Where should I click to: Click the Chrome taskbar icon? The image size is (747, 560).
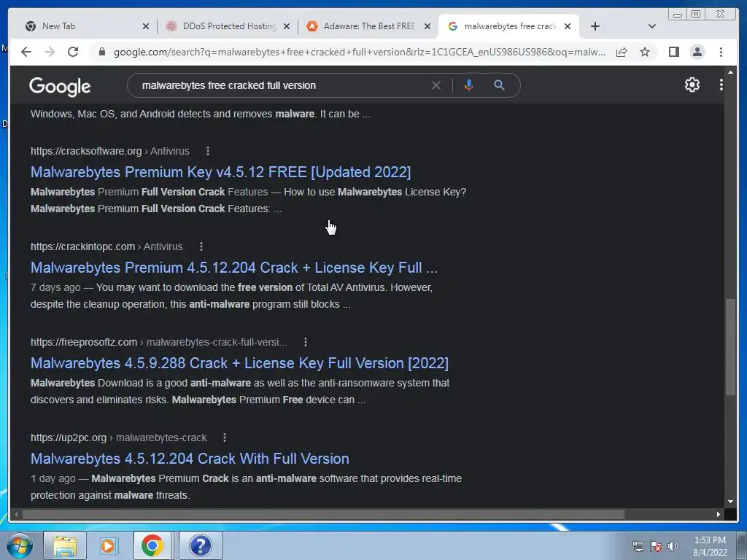(152, 545)
